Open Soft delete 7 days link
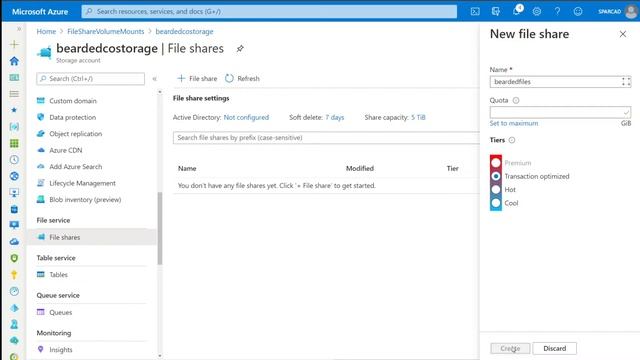This screenshot has height=360, width=640. (335, 118)
